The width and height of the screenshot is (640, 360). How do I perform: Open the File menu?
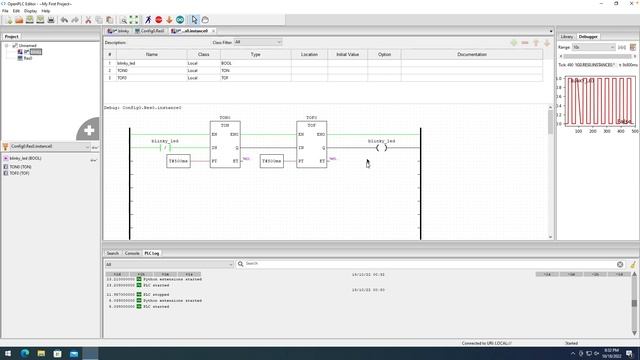tap(5, 11)
